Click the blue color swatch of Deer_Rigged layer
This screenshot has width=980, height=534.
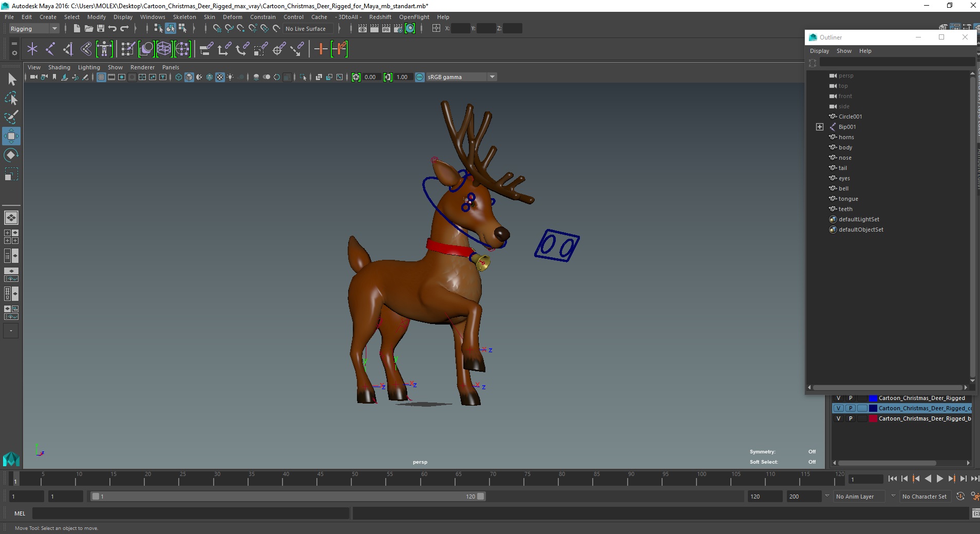pos(873,398)
